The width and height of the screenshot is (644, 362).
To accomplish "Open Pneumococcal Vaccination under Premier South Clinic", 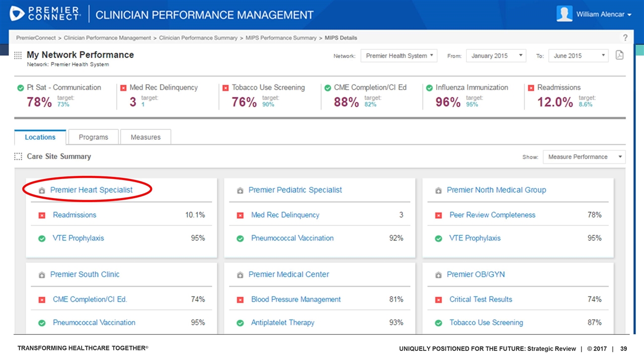I will click(x=94, y=323).
